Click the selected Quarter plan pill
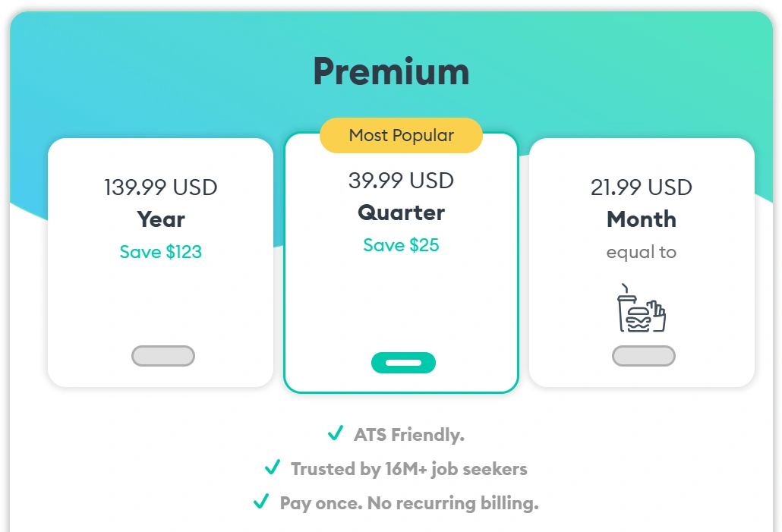 tap(403, 363)
